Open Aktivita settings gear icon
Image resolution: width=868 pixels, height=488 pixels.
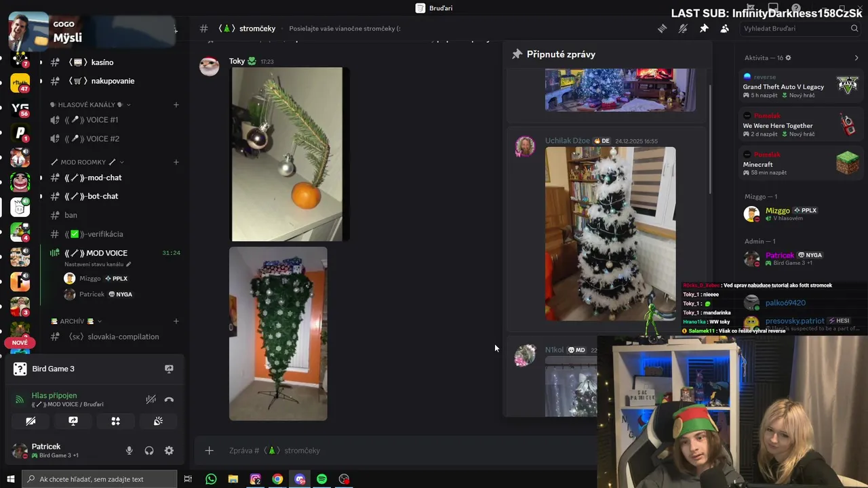[788, 58]
